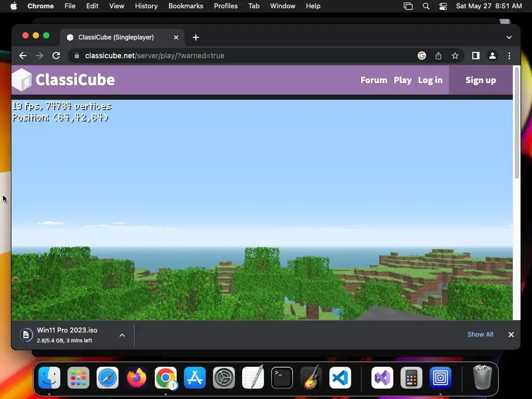The height and width of the screenshot is (399, 532).
Task: View site info via the lock icon
Action: click(x=77, y=56)
